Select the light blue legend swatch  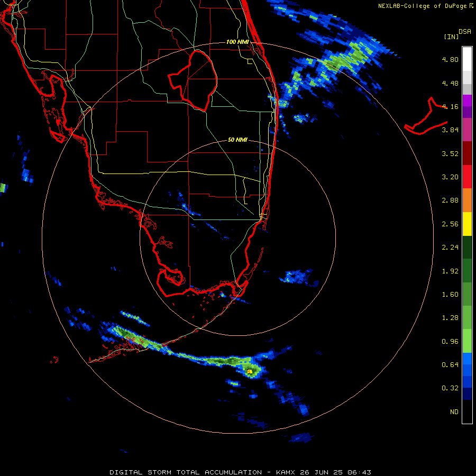(x=467, y=359)
